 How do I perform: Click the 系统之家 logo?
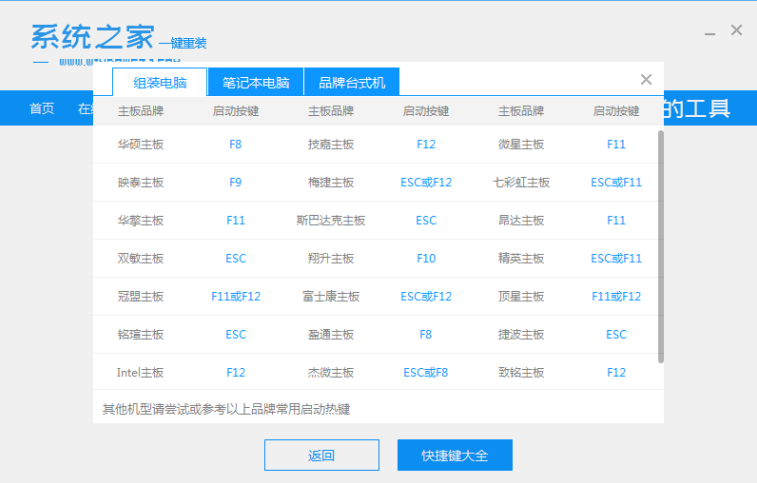[92, 37]
